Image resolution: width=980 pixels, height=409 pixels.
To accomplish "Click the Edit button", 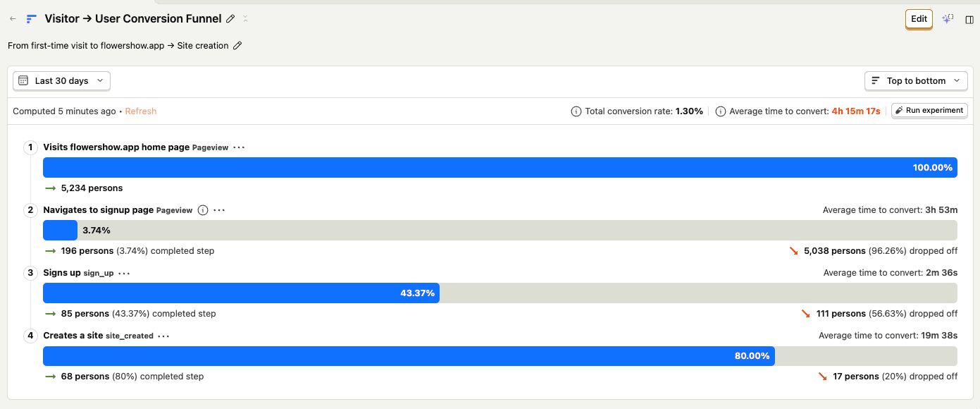I will [x=919, y=19].
